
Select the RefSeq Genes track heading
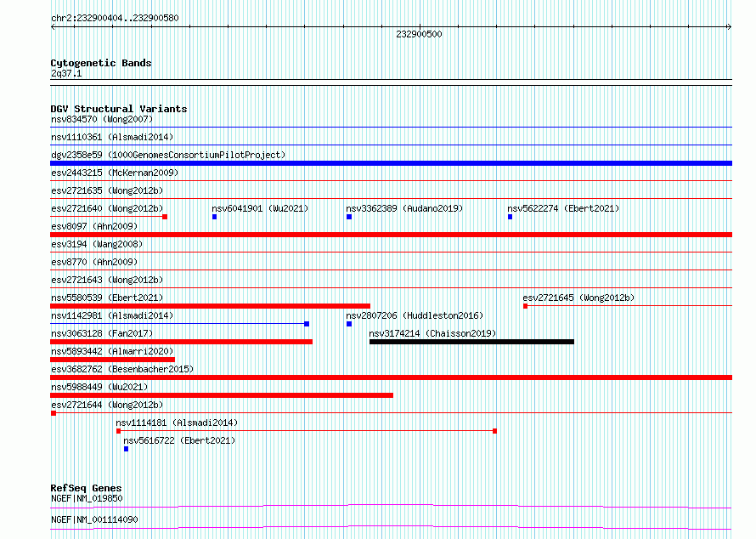86,488
